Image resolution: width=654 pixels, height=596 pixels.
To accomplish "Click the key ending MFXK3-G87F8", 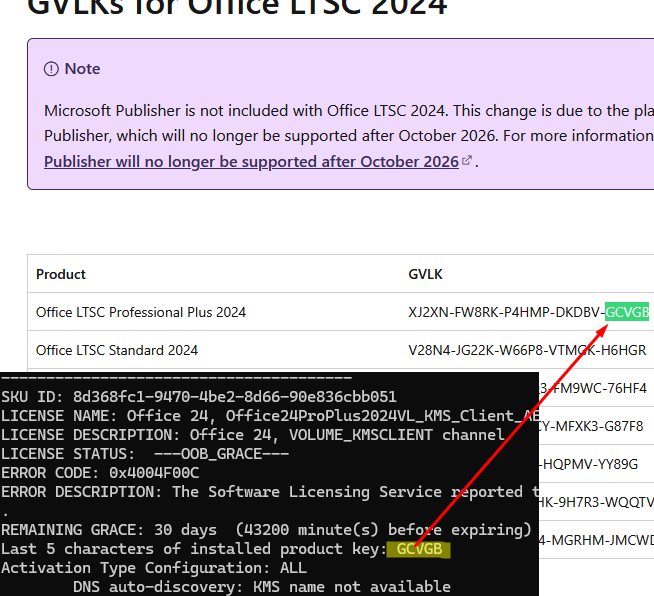I will click(591, 426).
